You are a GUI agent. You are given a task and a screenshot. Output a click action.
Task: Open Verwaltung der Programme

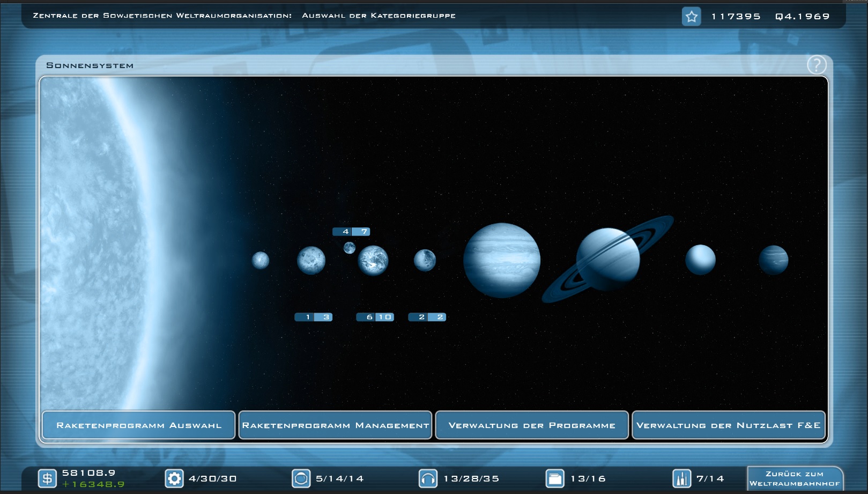[532, 425]
